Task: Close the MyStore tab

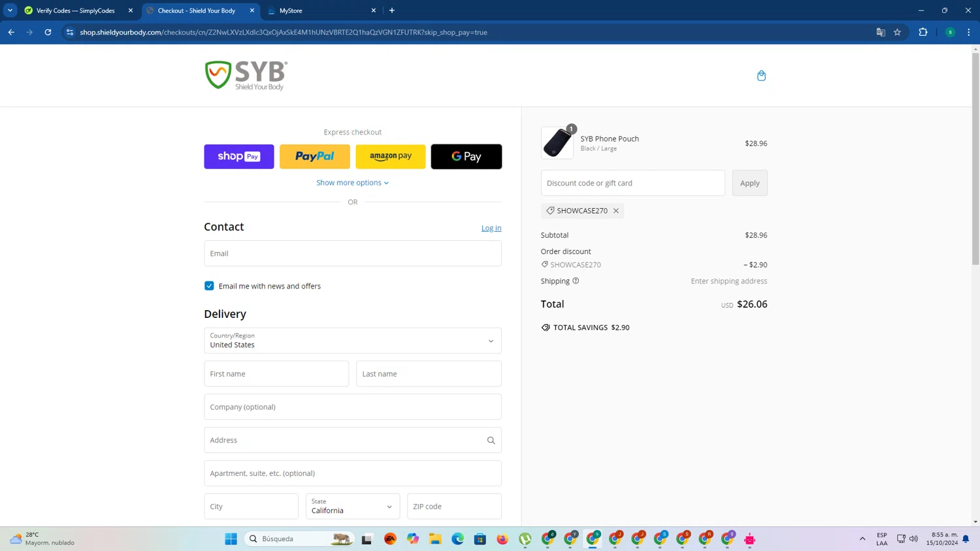Action: (374, 10)
